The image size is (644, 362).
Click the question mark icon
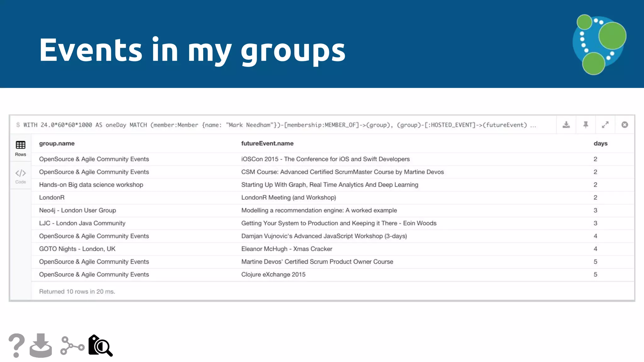(x=17, y=345)
